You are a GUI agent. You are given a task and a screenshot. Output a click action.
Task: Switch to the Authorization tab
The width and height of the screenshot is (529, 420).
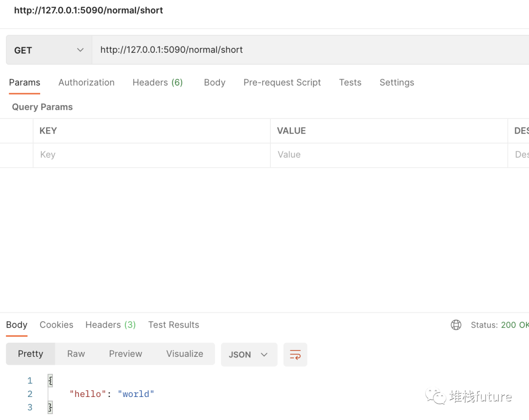tap(86, 82)
